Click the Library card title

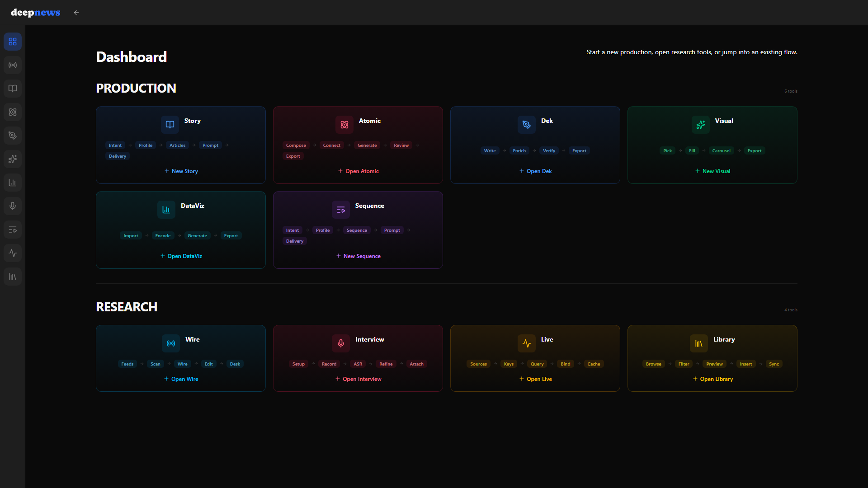pos(724,339)
